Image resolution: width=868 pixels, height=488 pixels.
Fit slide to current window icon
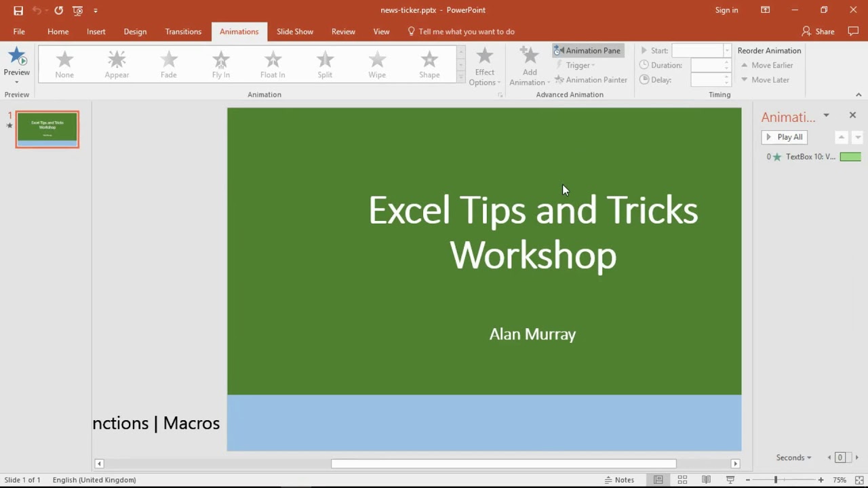(x=859, y=480)
